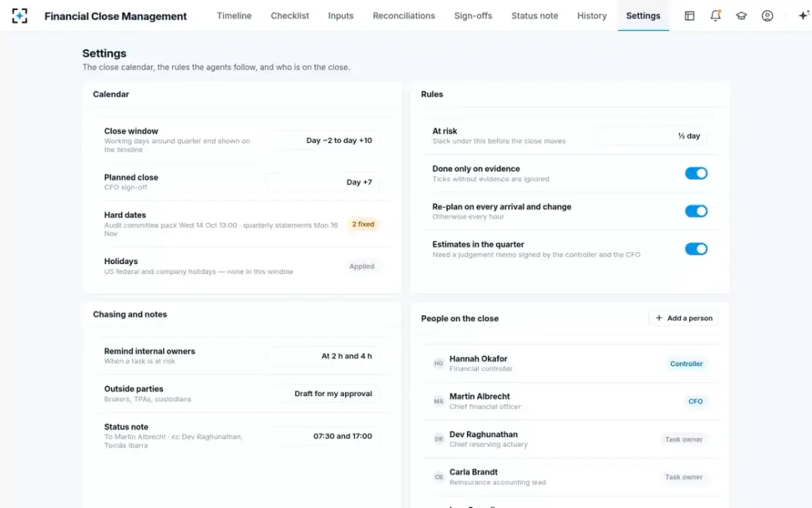Screen dimensions: 812x508
Task: Click Dev Raghunathan's Task owner badge
Action: (x=683, y=440)
